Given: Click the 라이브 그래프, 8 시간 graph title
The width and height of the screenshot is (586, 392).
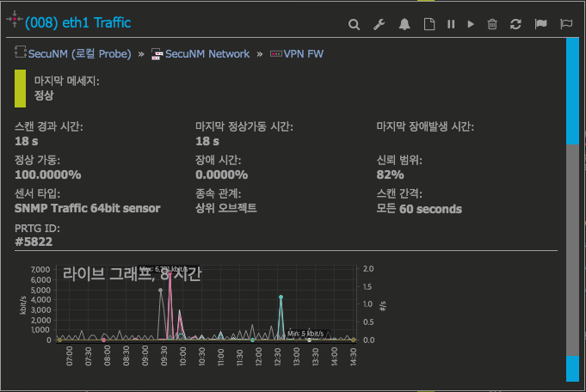Looking at the screenshot, I should (x=132, y=273).
